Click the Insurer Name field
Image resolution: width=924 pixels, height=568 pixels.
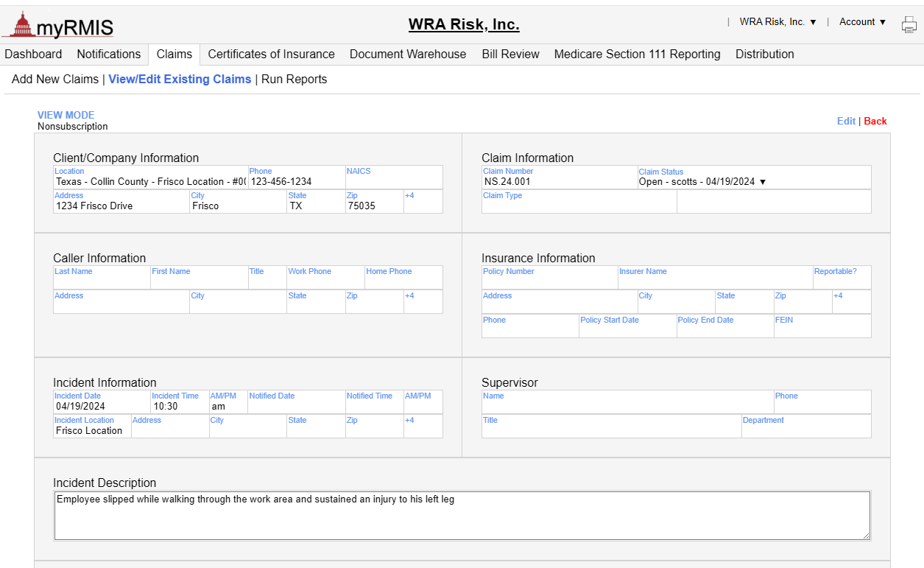(715, 278)
